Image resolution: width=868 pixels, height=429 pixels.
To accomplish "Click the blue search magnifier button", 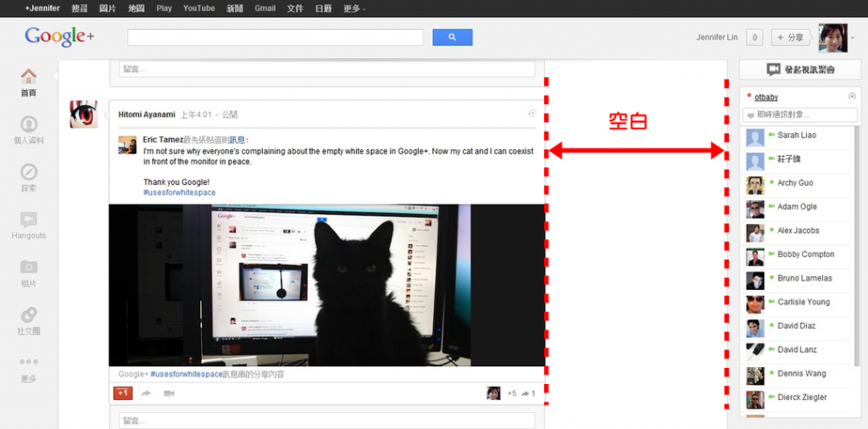I will tap(453, 37).
